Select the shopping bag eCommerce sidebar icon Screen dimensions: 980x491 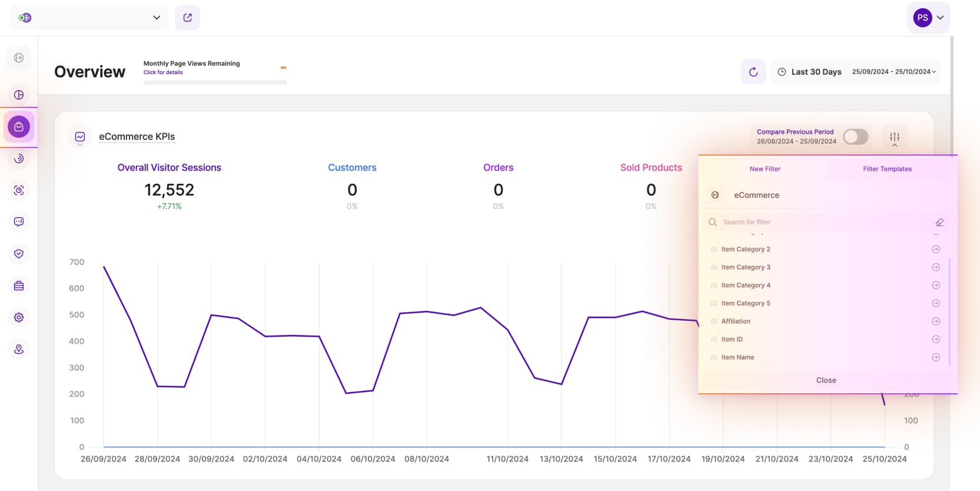(x=19, y=127)
